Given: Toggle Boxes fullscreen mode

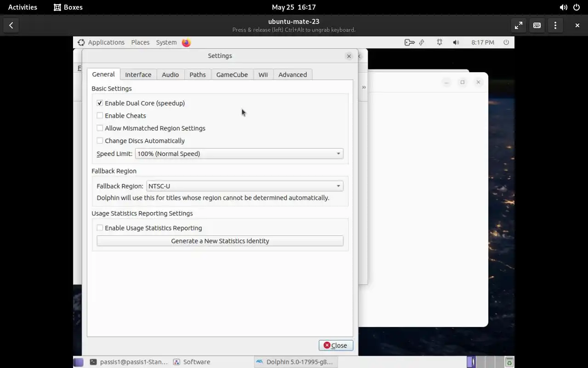Looking at the screenshot, I should coord(519,25).
